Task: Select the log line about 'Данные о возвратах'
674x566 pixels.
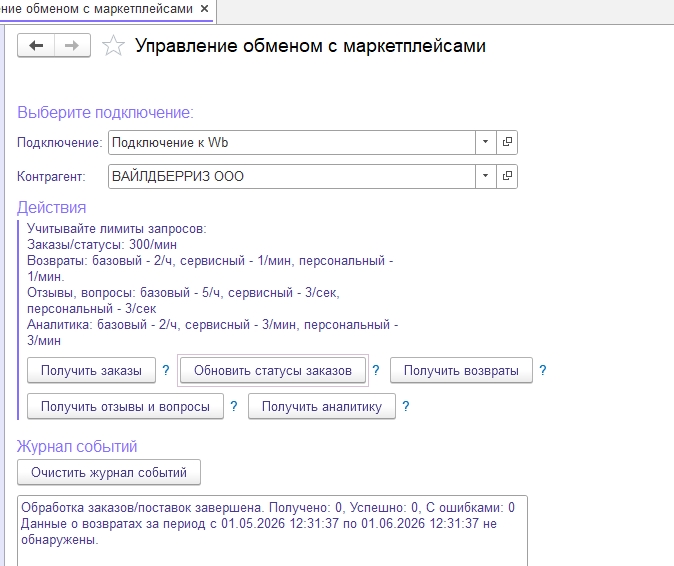Action: [259, 532]
